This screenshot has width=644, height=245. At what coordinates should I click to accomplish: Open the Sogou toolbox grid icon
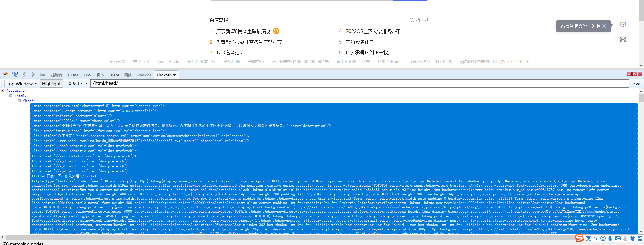[x=640, y=238]
